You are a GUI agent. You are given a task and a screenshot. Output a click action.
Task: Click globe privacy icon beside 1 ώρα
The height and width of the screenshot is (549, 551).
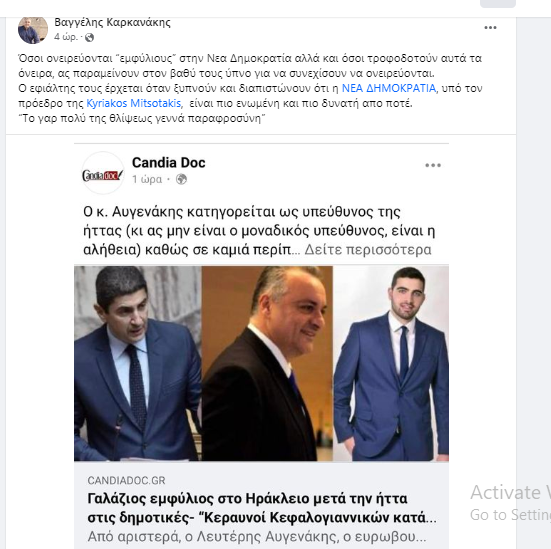[181, 179]
